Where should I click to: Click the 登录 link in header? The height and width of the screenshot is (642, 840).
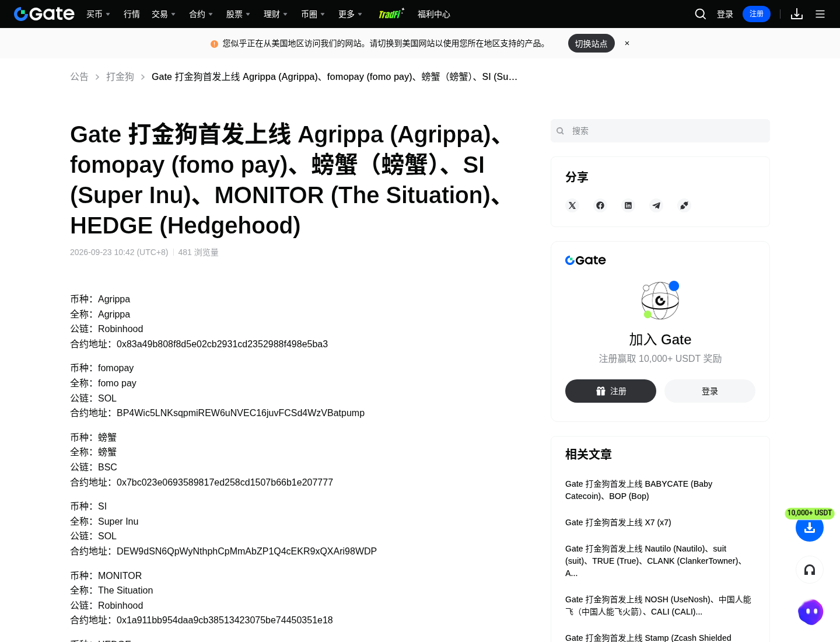coord(725,14)
